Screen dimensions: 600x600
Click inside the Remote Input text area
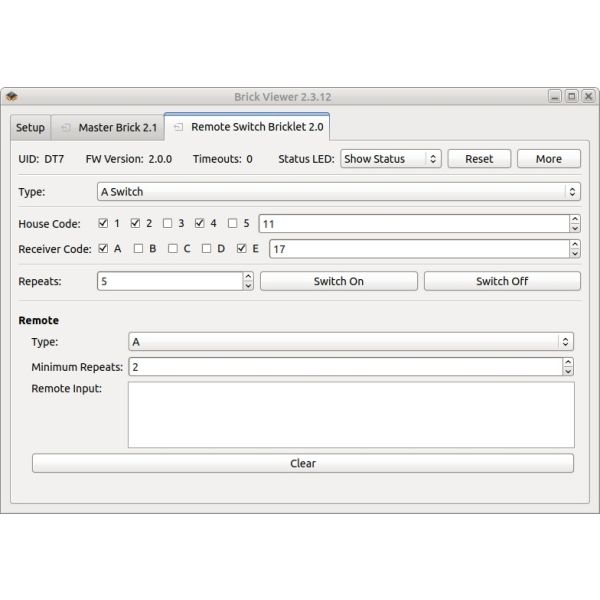click(351, 415)
